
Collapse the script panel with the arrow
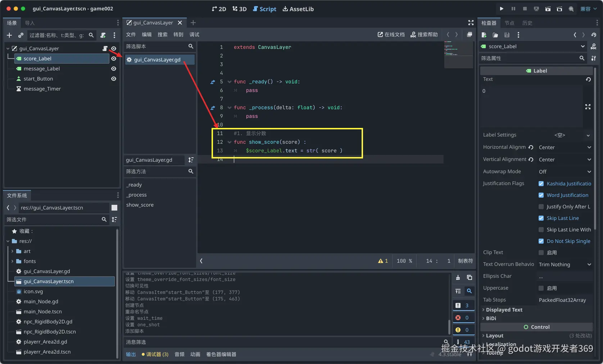[201, 261]
